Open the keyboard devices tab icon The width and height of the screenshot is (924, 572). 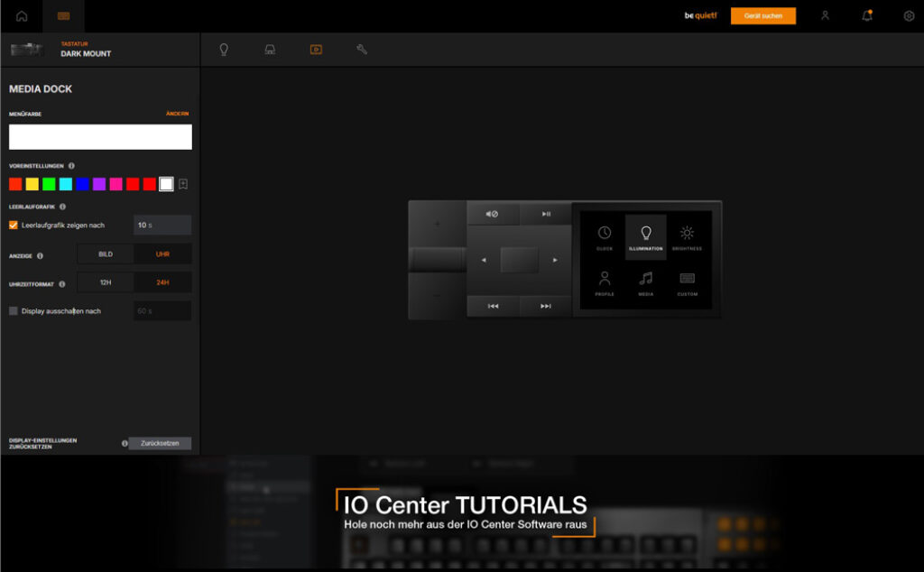[x=64, y=16]
